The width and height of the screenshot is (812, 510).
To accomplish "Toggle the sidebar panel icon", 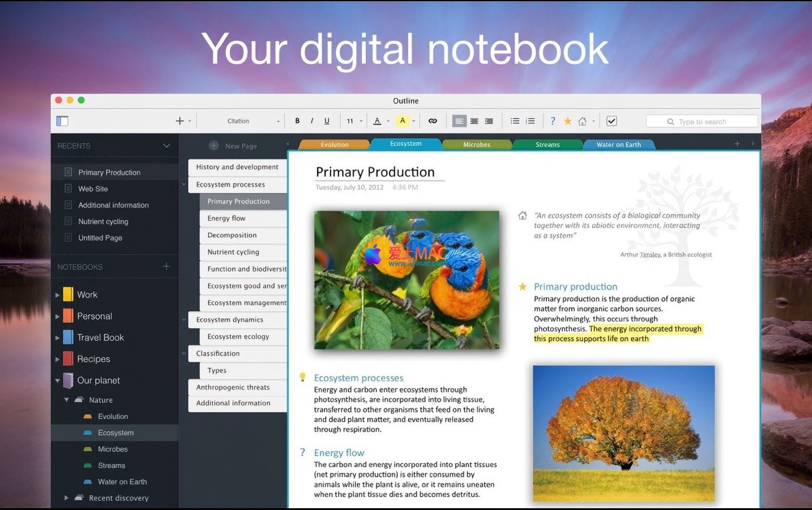I will tap(62, 121).
